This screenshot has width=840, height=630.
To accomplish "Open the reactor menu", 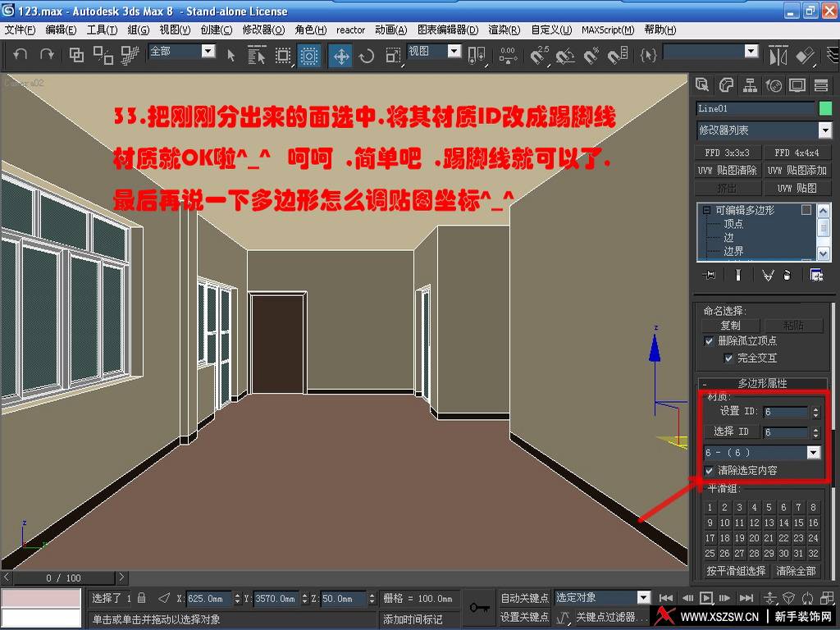I will [x=351, y=30].
